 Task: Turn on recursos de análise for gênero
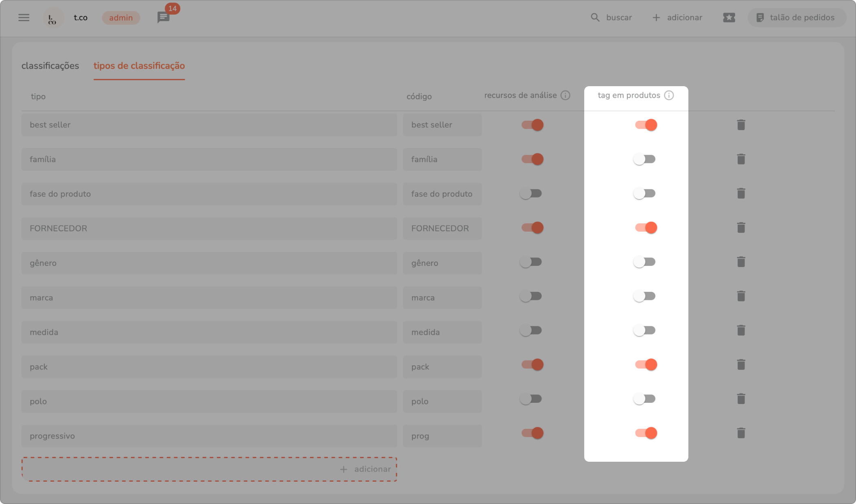(x=531, y=262)
